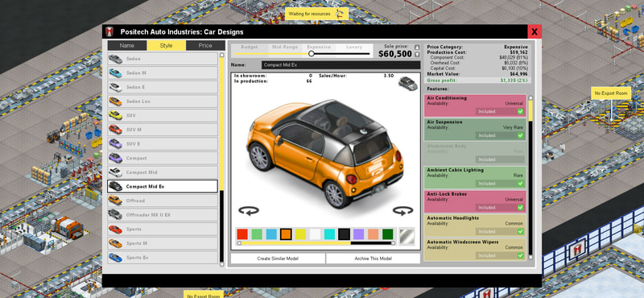Close the Car Designs dialog
This screenshot has width=644, height=298.
pos(535,31)
